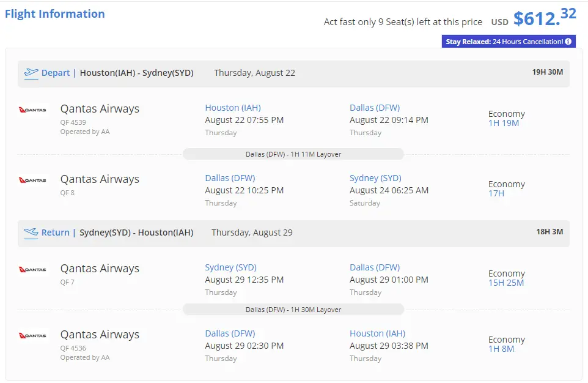Click the Qantas logo for flight QF 7
Viewport: 588px width, 383px height.
pos(32,270)
